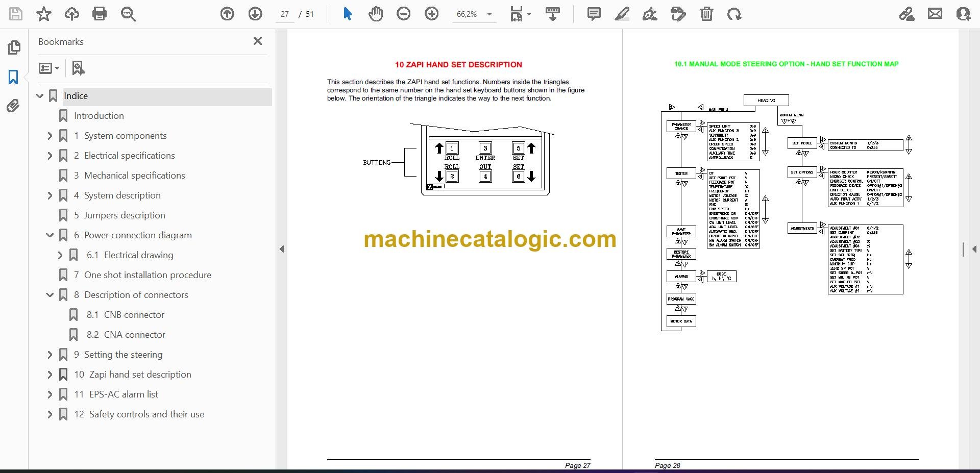Open the attachments paperclip panel
The image size is (980, 473).
click(14, 106)
